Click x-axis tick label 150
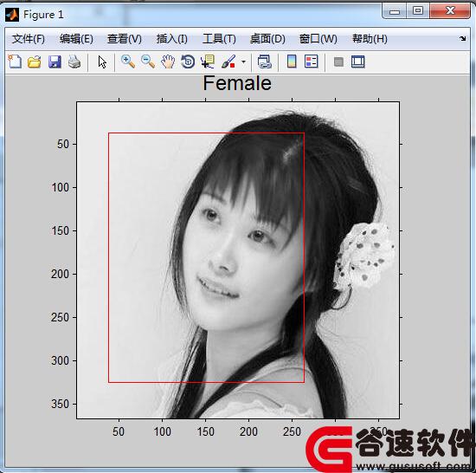The height and width of the screenshot is (473, 476). (x=205, y=431)
